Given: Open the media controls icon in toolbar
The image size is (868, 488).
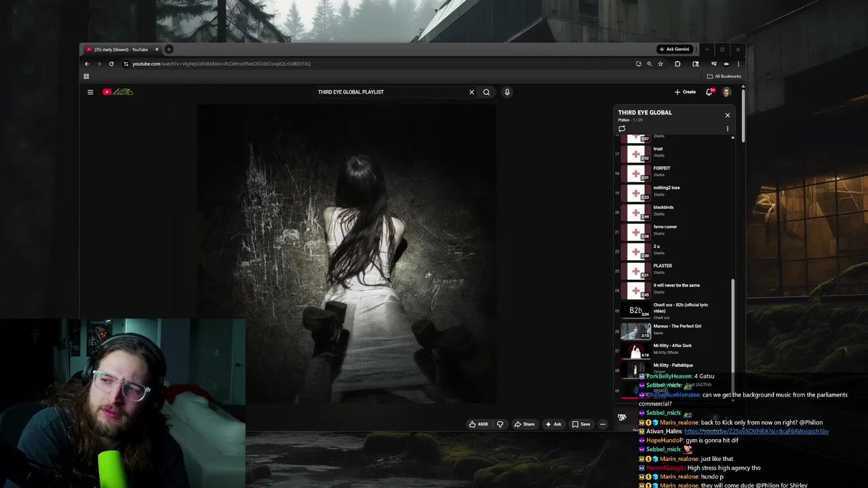Looking at the screenshot, I should tap(714, 64).
